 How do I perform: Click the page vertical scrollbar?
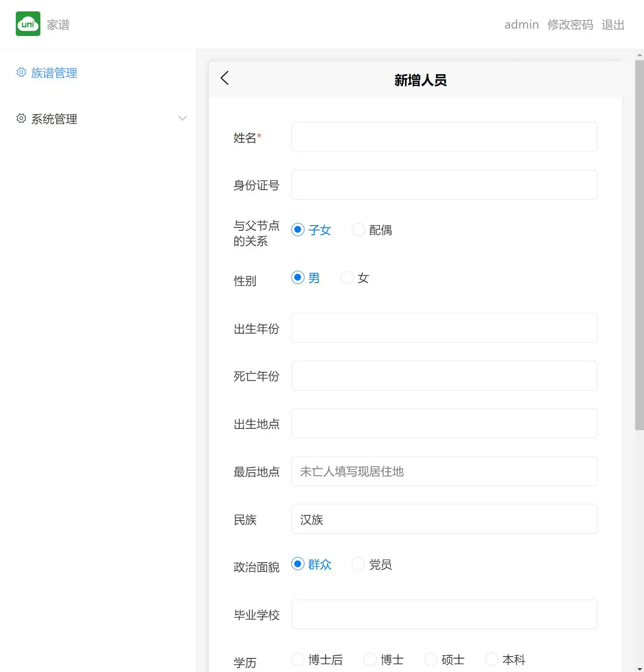(639, 245)
